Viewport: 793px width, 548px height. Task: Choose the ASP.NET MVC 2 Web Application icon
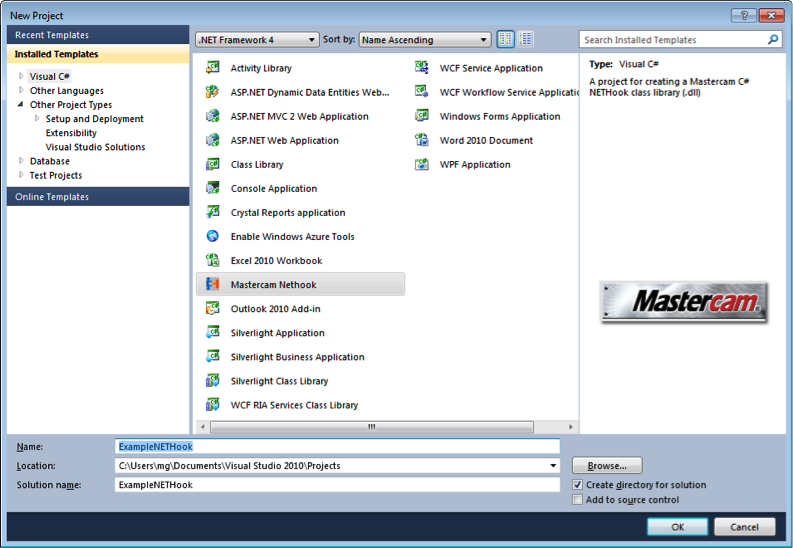(x=212, y=116)
